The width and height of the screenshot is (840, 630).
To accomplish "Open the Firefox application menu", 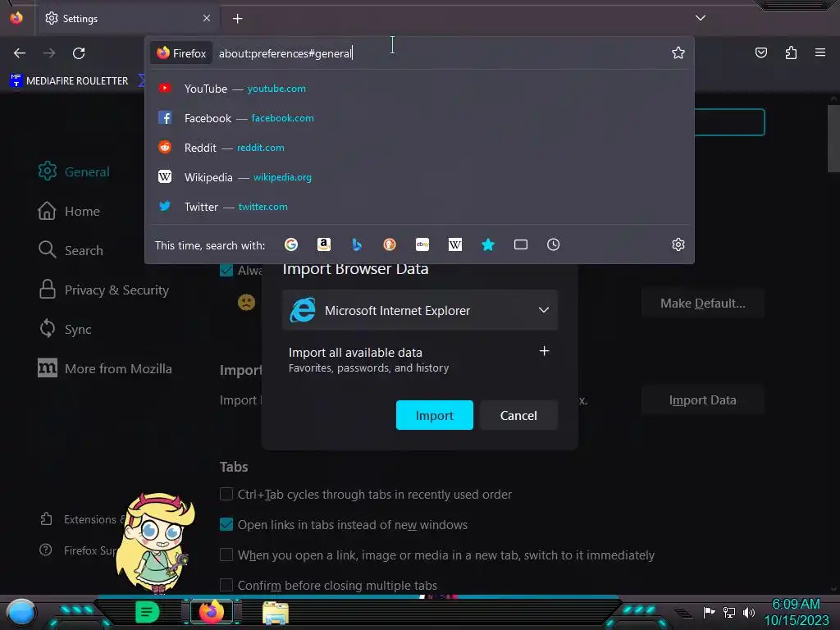I will pyautogui.click(x=820, y=52).
